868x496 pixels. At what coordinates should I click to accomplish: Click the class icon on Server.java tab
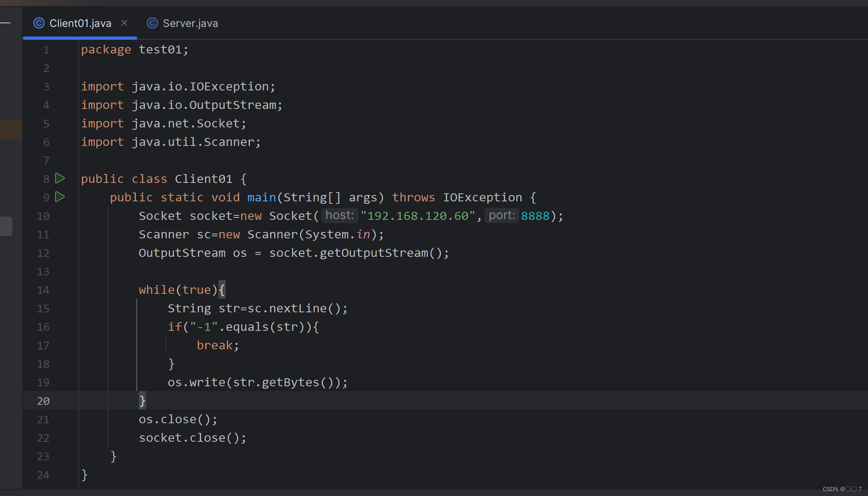(152, 23)
